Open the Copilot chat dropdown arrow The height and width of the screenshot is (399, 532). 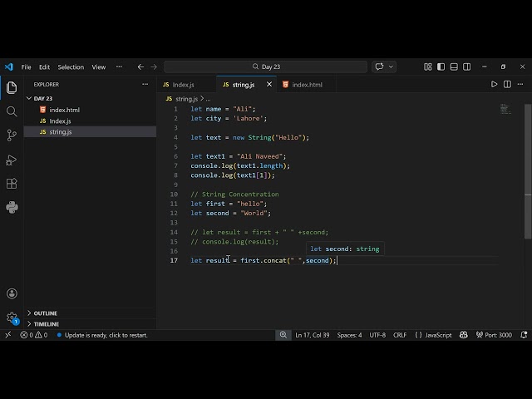pos(391,66)
